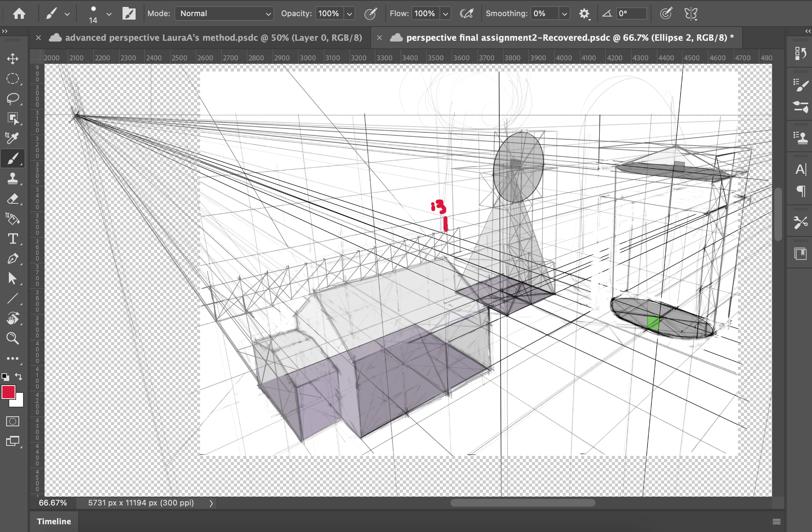The height and width of the screenshot is (532, 812).
Task: Expand the document info status arrow
Action: click(211, 503)
